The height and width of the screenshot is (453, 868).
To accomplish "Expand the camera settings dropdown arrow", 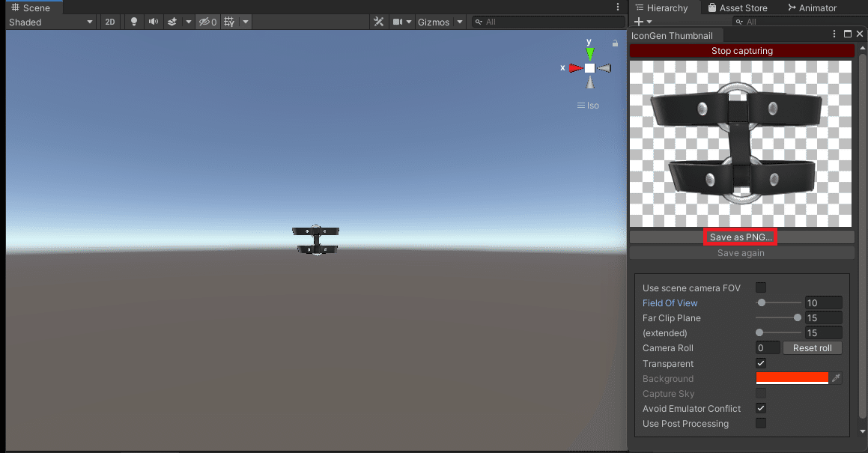I will pos(409,22).
